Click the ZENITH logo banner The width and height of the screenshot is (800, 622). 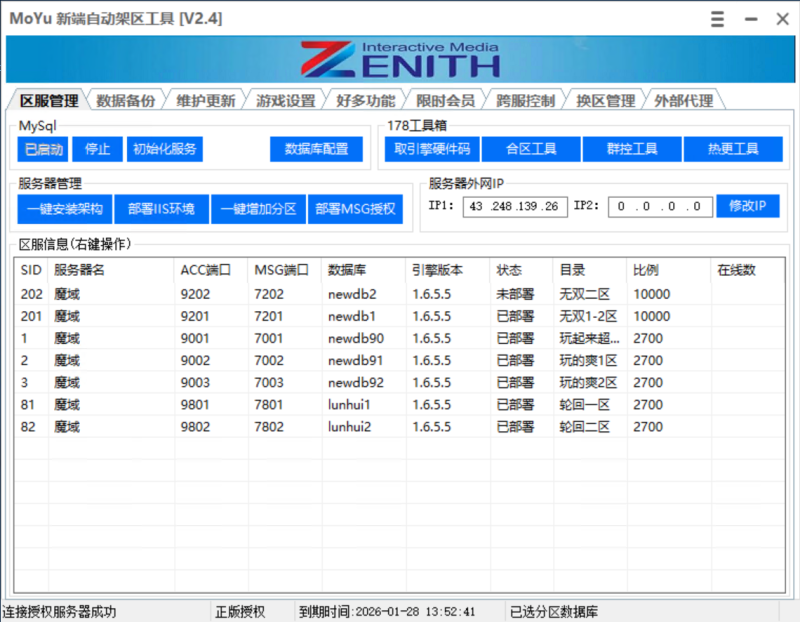pyautogui.click(x=400, y=58)
